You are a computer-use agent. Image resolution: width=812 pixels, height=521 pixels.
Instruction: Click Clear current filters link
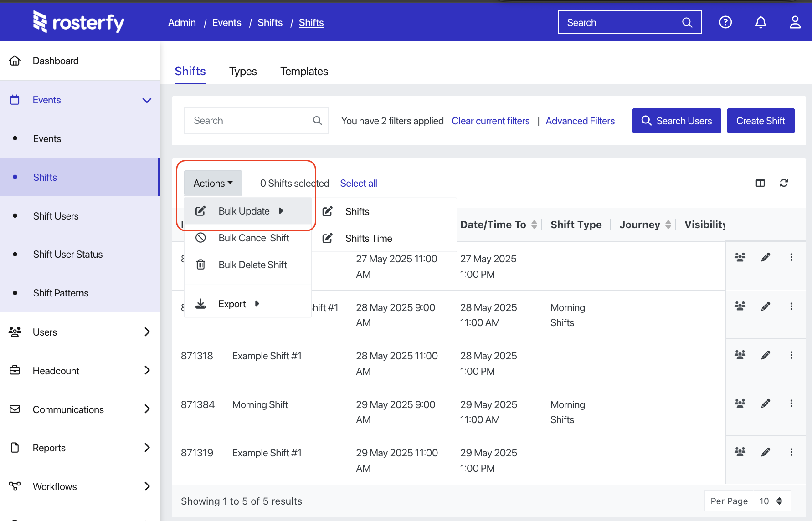click(491, 121)
